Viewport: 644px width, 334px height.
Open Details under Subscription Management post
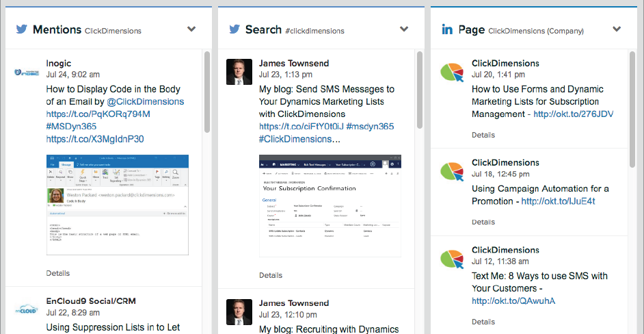tap(483, 135)
